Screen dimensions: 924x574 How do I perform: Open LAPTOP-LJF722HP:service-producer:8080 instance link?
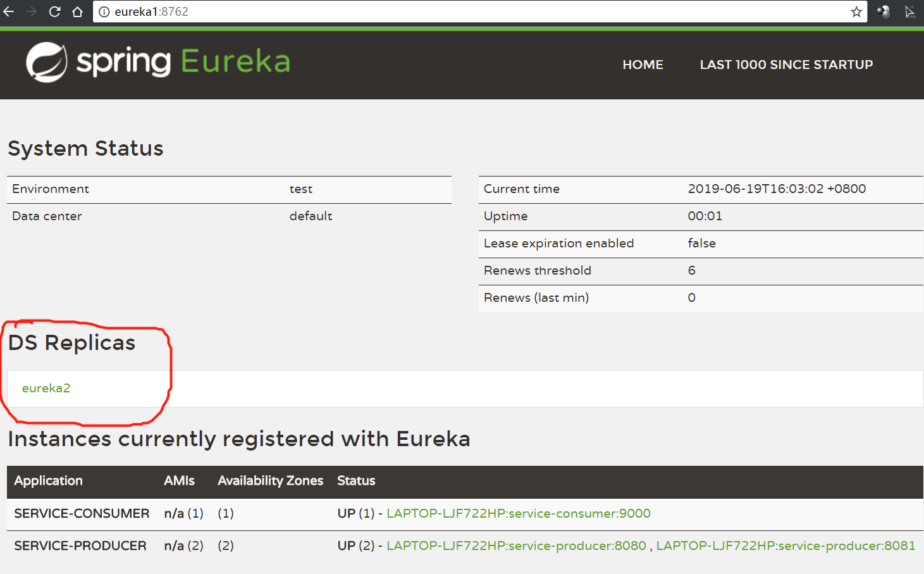[516, 546]
